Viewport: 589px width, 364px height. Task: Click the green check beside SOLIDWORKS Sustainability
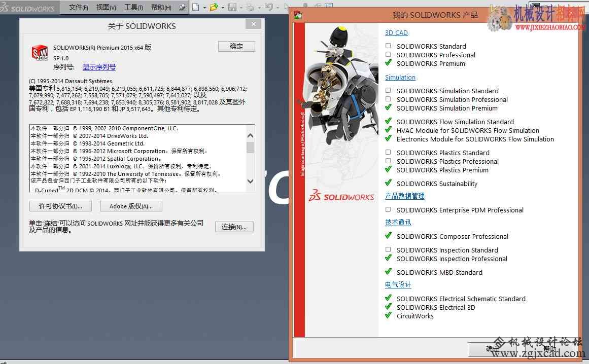[x=389, y=183]
